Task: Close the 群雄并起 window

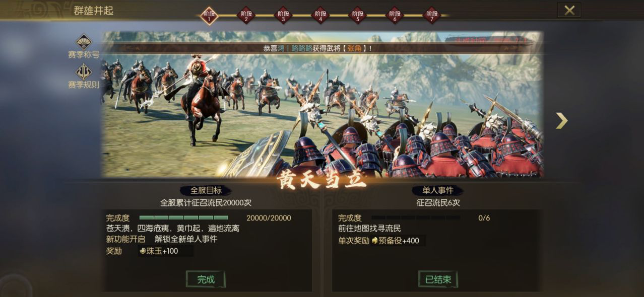Action: tap(569, 10)
